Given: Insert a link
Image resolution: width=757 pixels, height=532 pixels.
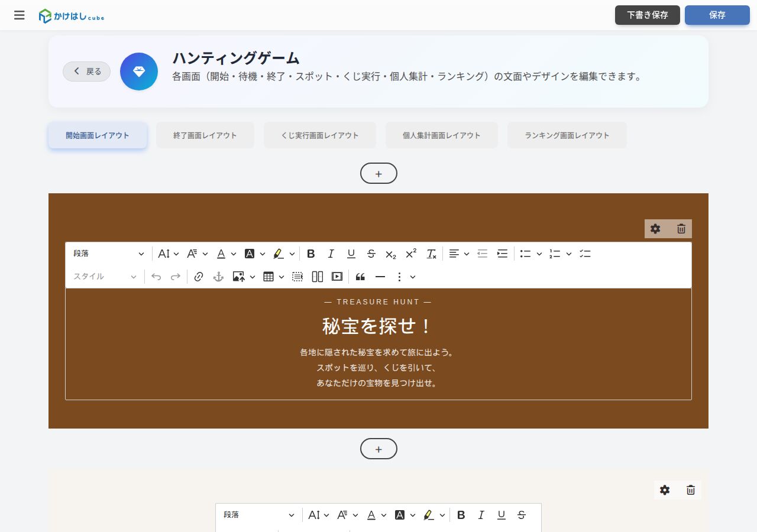Looking at the screenshot, I should click(199, 277).
